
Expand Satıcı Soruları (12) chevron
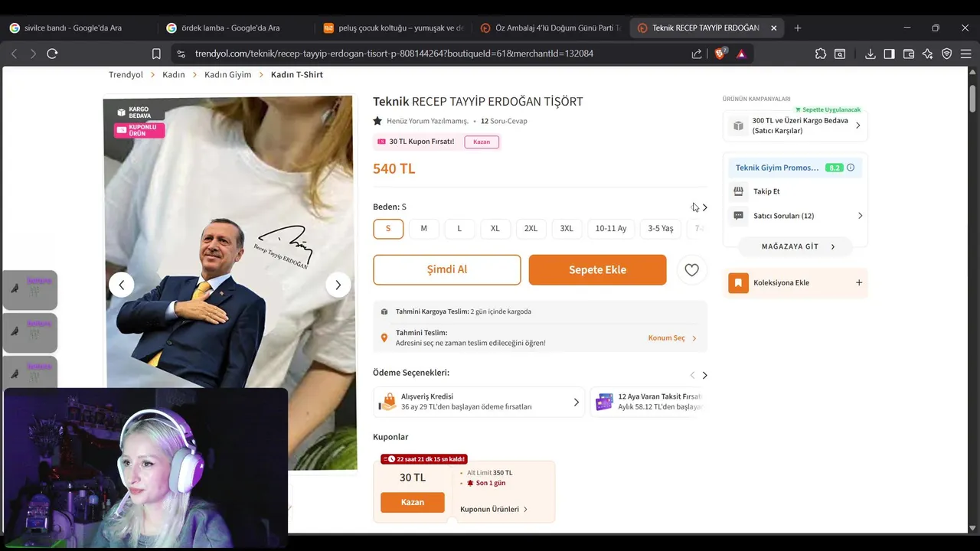(x=860, y=216)
